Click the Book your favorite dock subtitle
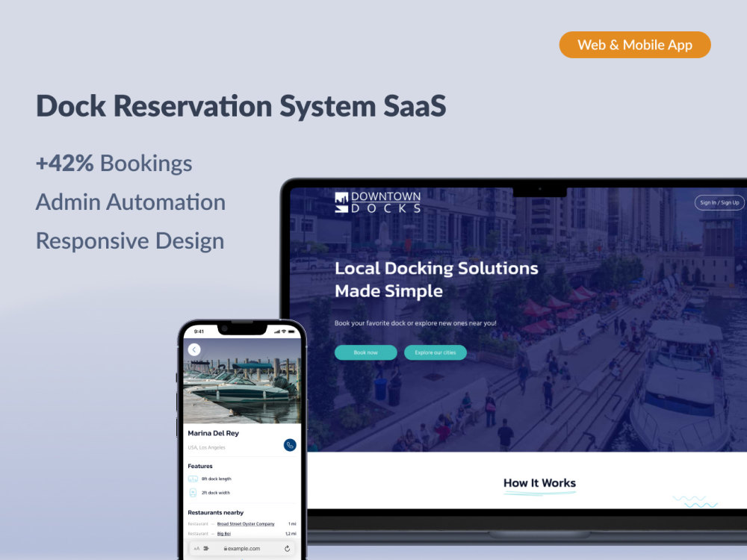 [415, 323]
